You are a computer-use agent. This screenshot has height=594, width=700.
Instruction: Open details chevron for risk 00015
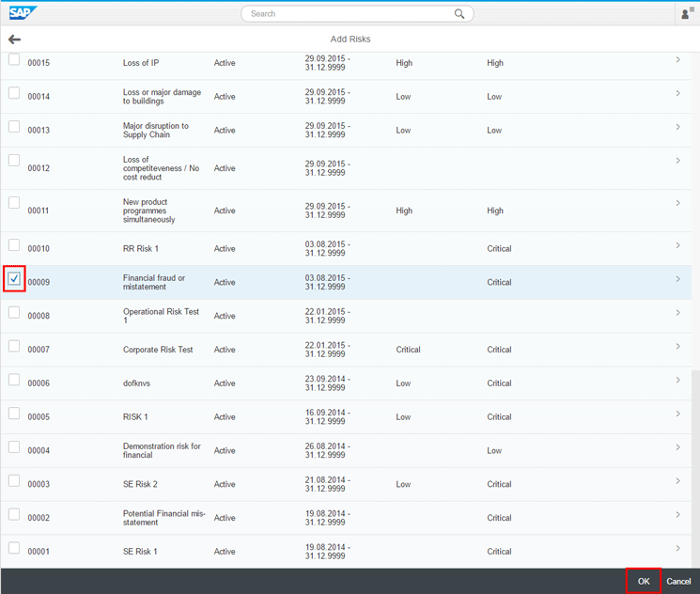[677, 60]
